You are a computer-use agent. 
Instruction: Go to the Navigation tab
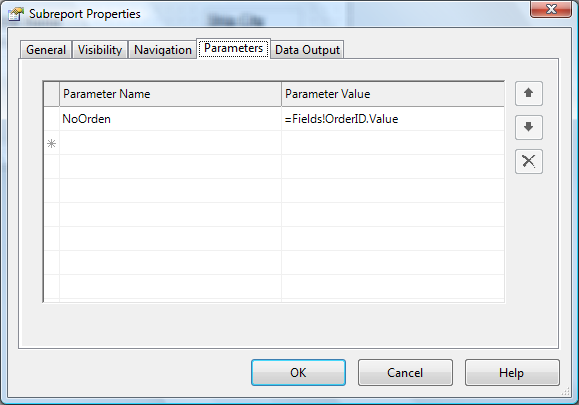pos(162,49)
